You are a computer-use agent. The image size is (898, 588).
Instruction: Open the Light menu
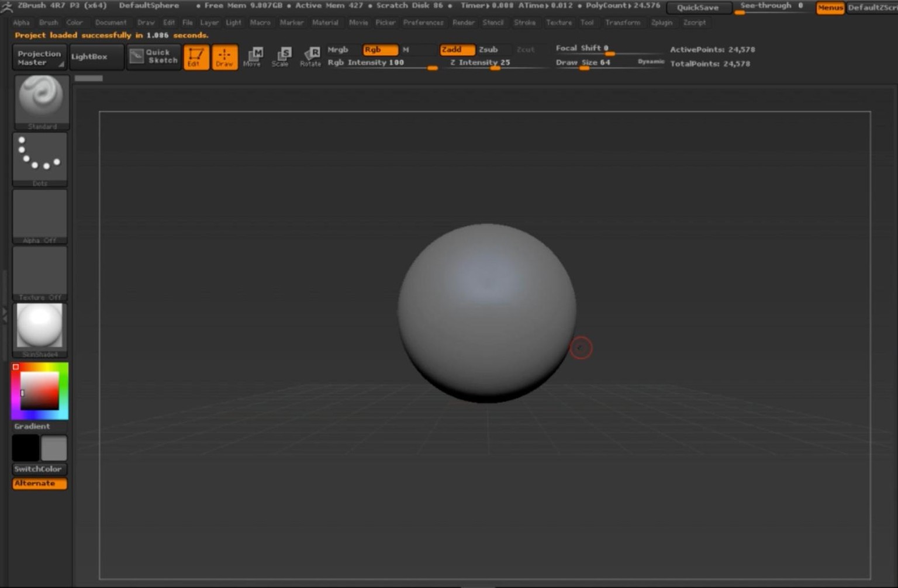[233, 22]
